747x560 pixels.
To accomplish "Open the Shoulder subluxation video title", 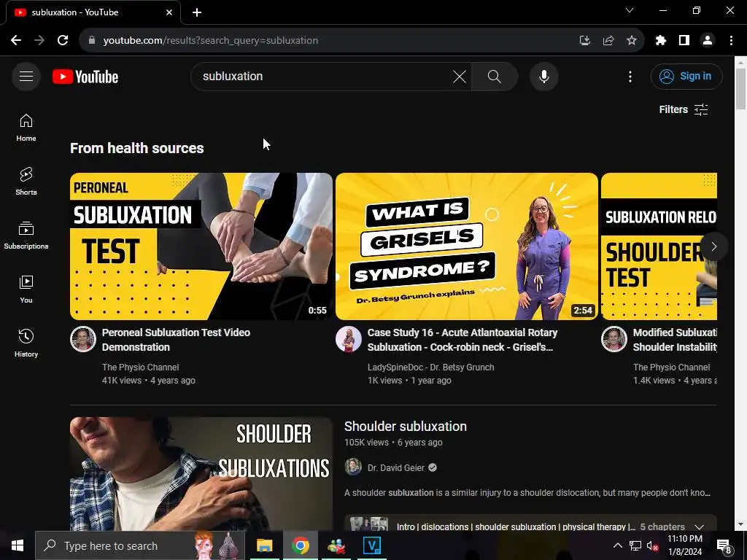I will pyautogui.click(x=406, y=426).
